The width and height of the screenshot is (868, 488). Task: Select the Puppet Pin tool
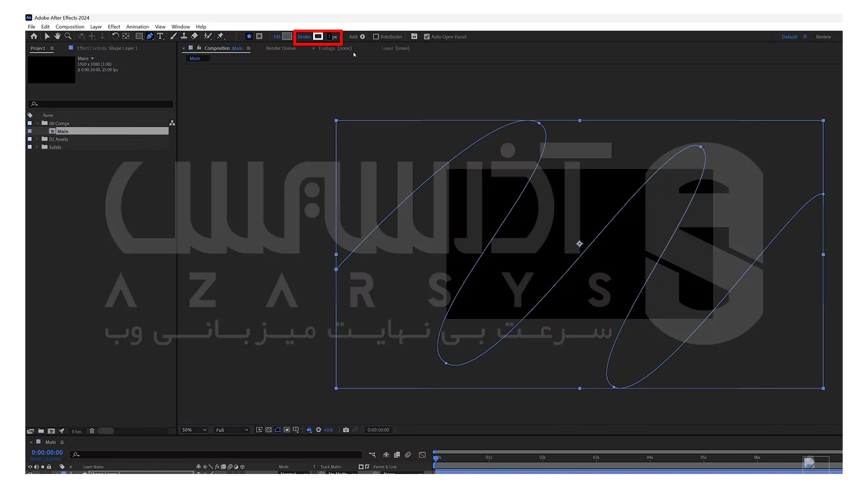pyautogui.click(x=221, y=36)
